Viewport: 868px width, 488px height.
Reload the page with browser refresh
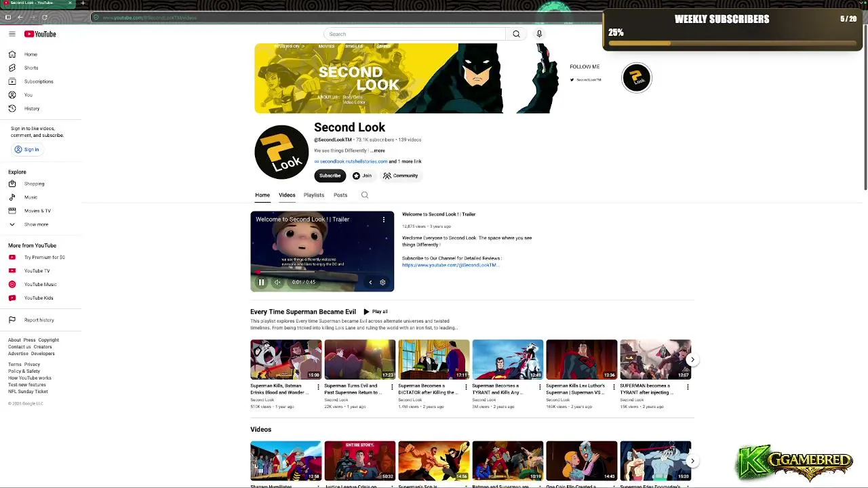pyautogui.click(x=45, y=18)
